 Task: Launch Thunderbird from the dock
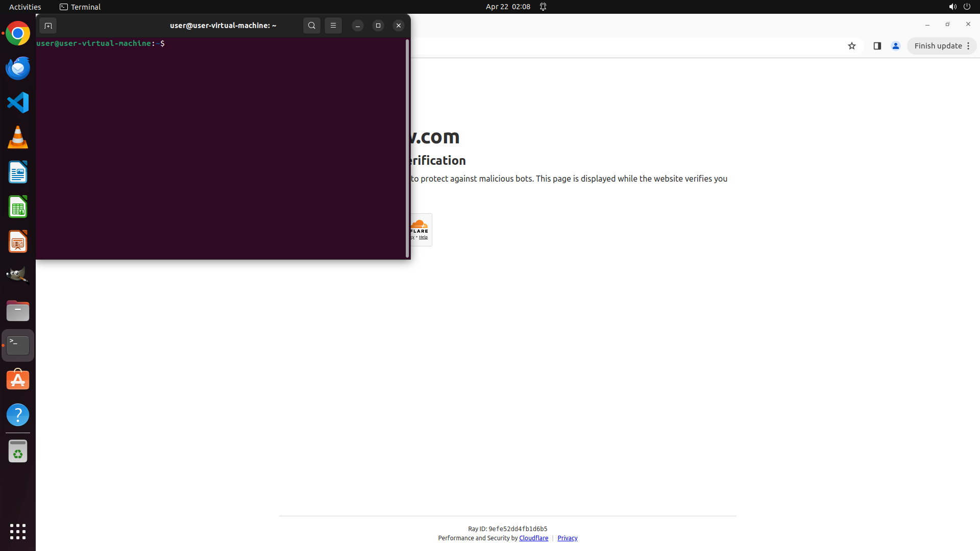[18, 68]
